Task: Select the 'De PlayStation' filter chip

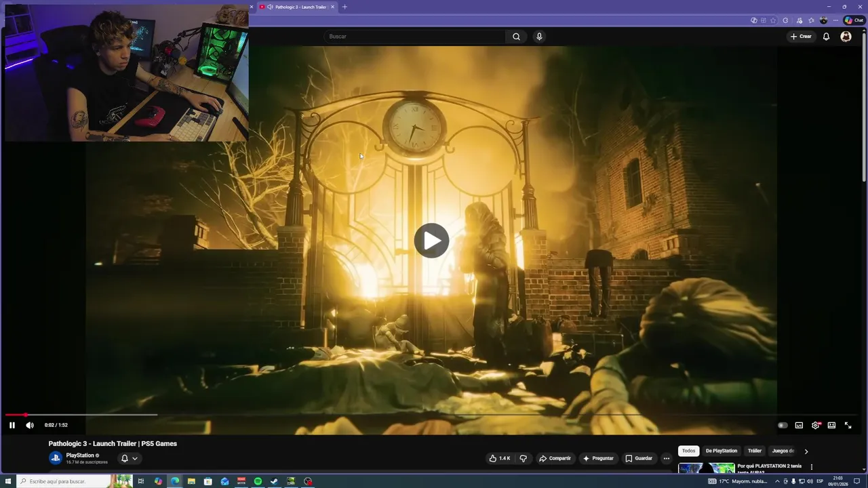Action: tap(721, 451)
